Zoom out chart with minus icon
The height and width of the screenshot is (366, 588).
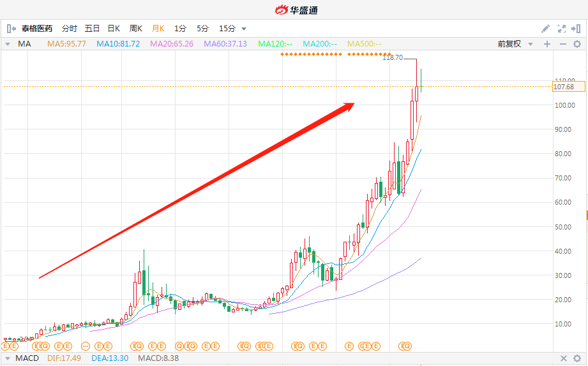(x=562, y=44)
